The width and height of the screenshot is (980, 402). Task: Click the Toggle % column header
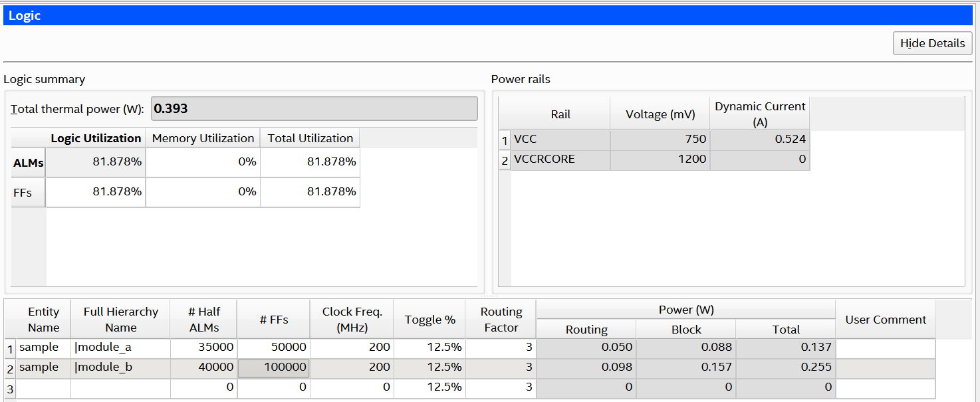point(429,320)
